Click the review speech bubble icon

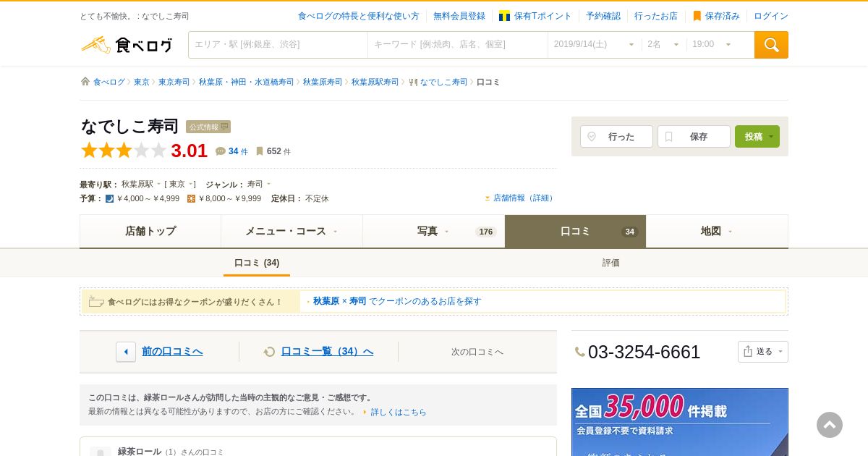pyautogui.click(x=221, y=151)
